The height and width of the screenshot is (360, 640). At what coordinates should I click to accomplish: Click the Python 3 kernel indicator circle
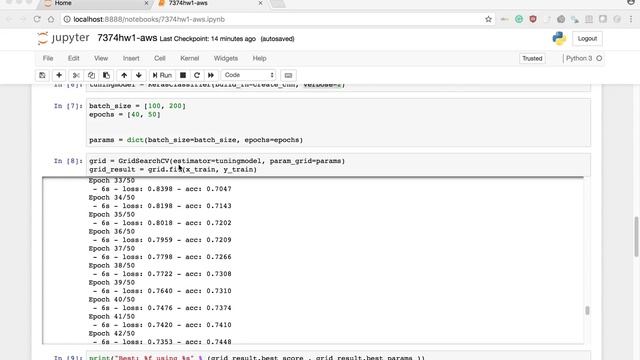click(x=599, y=58)
